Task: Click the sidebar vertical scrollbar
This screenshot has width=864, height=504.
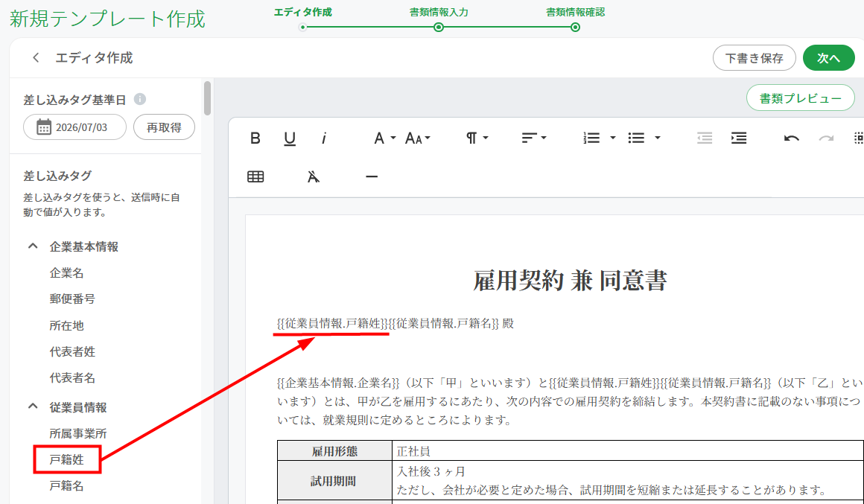Action: (207, 98)
